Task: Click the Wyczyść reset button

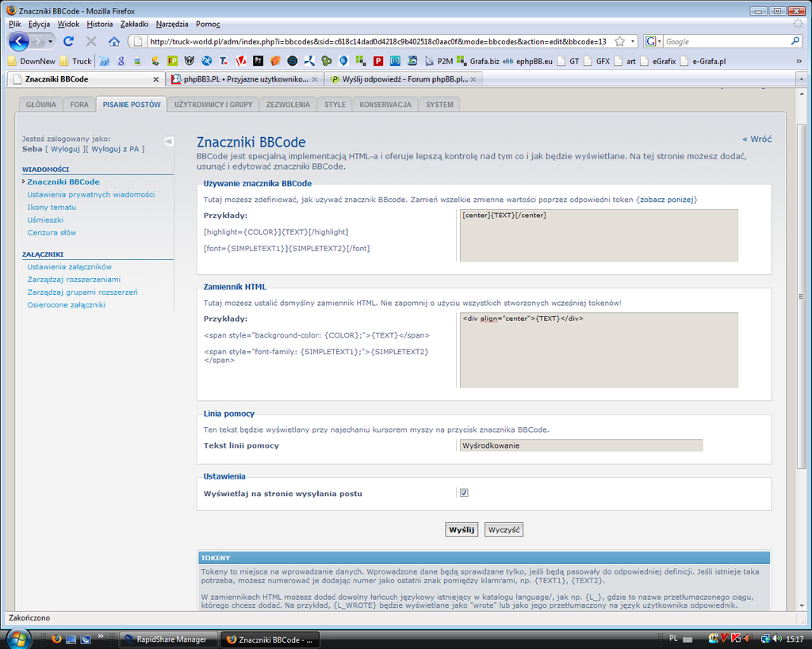Action: click(x=504, y=529)
